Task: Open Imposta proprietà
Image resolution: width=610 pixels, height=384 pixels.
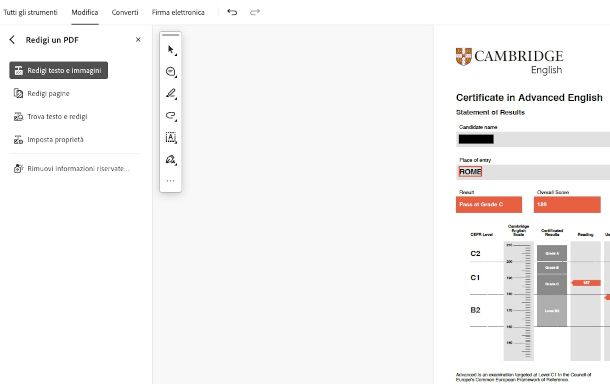Action: tap(55, 139)
